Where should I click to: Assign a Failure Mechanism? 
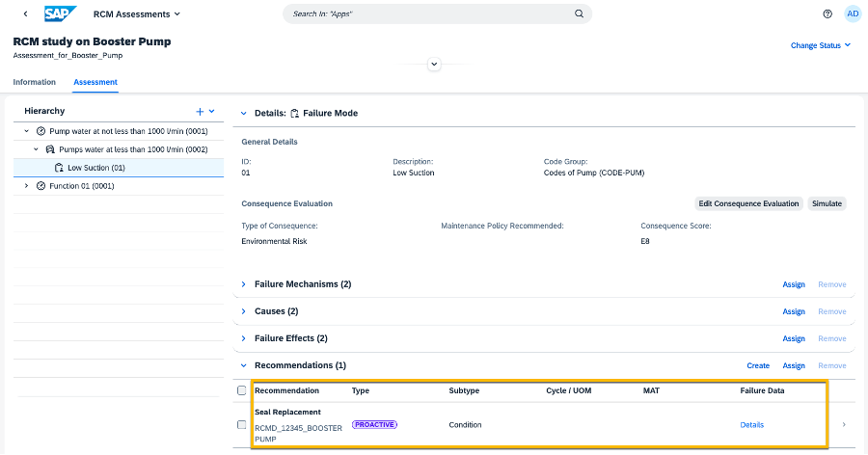click(794, 284)
